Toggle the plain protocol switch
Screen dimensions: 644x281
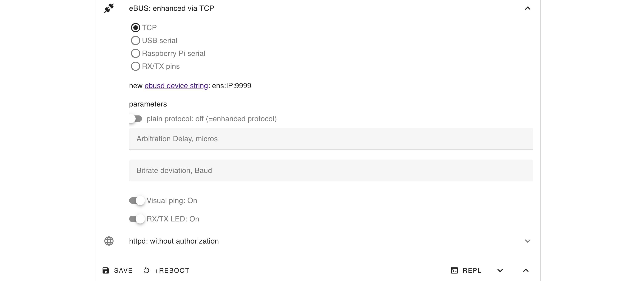[136, 119]
